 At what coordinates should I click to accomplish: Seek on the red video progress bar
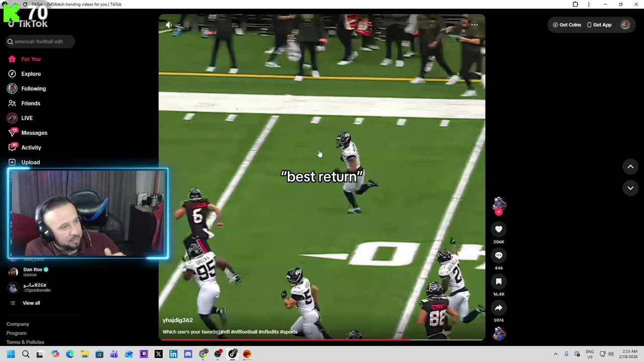click(322, 340)
